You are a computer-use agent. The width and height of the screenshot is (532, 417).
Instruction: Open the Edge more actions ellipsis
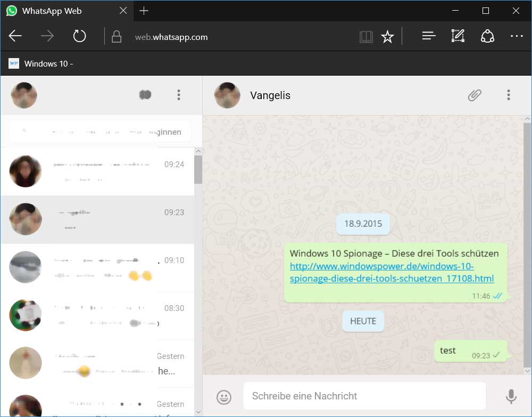(x=517, y=36)
